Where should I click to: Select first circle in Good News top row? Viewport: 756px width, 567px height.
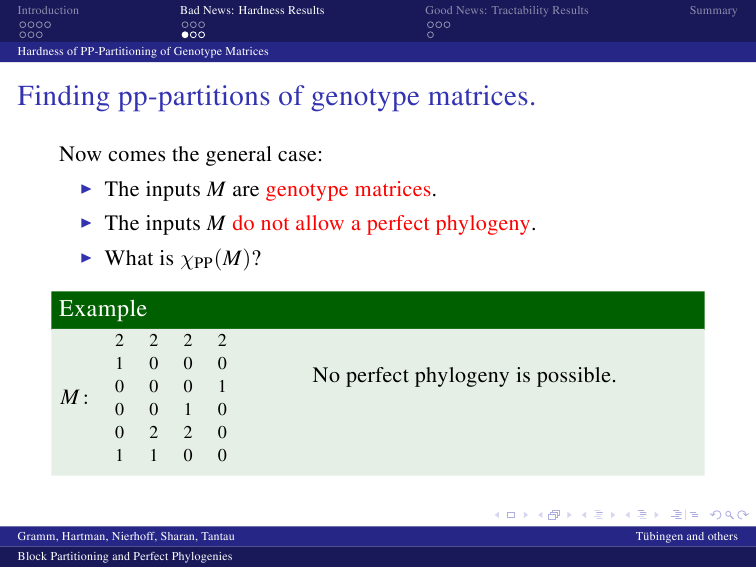430,25
